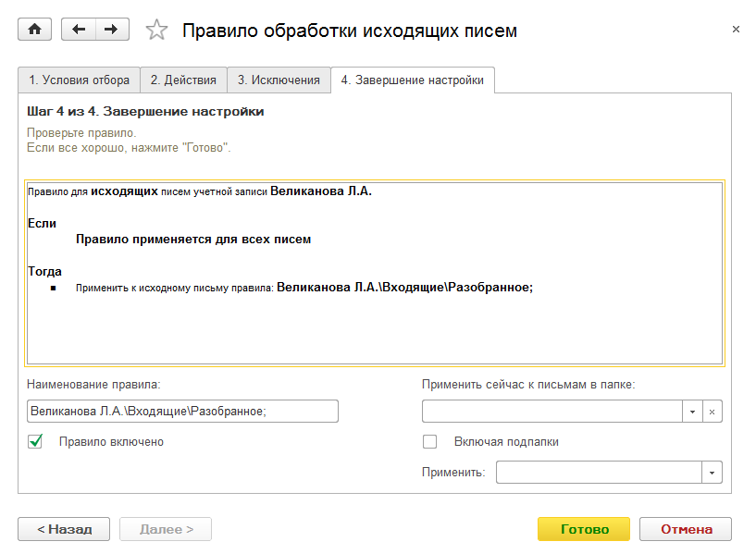
Task: Select the "3. Исключения" tab
Action: click(x=279, y=80)
